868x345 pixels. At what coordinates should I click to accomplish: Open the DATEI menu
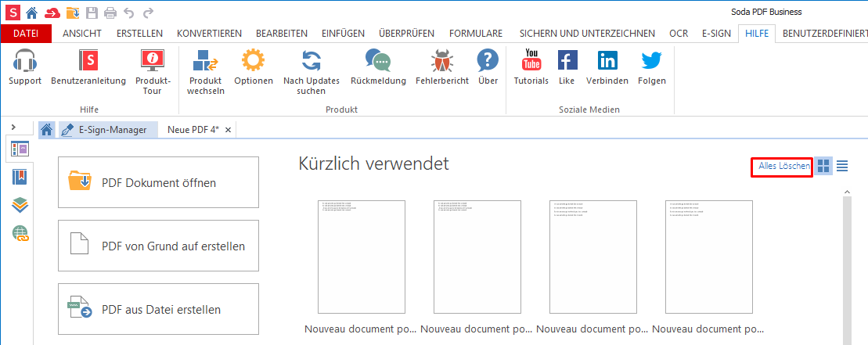tap(26, 33)
